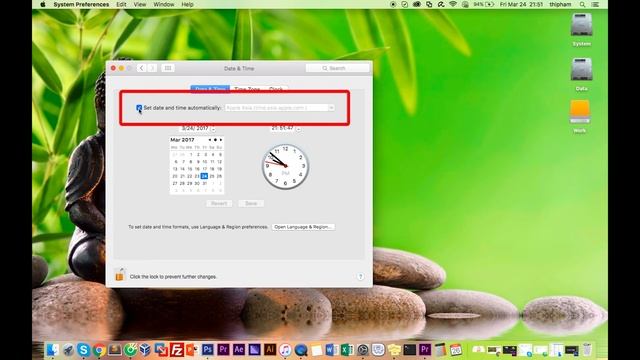The image size is (640, 360).
Task: Open PowerPoint from the dock
Action: tap(192, 350)
